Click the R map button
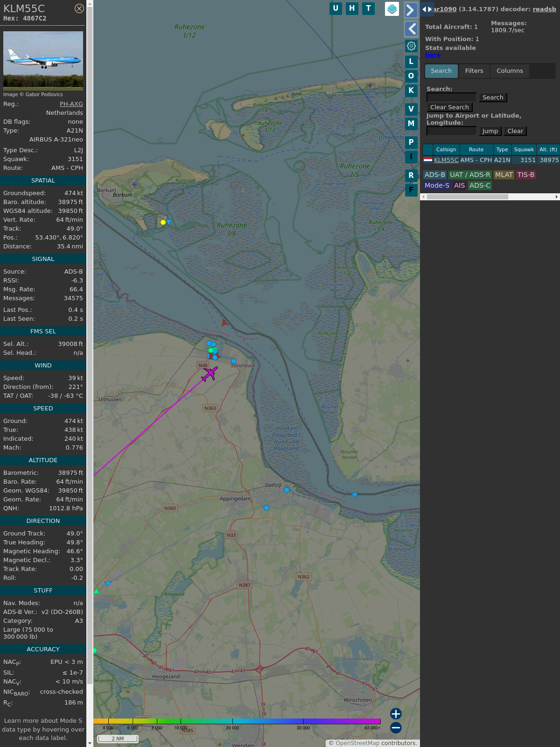Screen dimensions: 560x747 tap(411, 176)
